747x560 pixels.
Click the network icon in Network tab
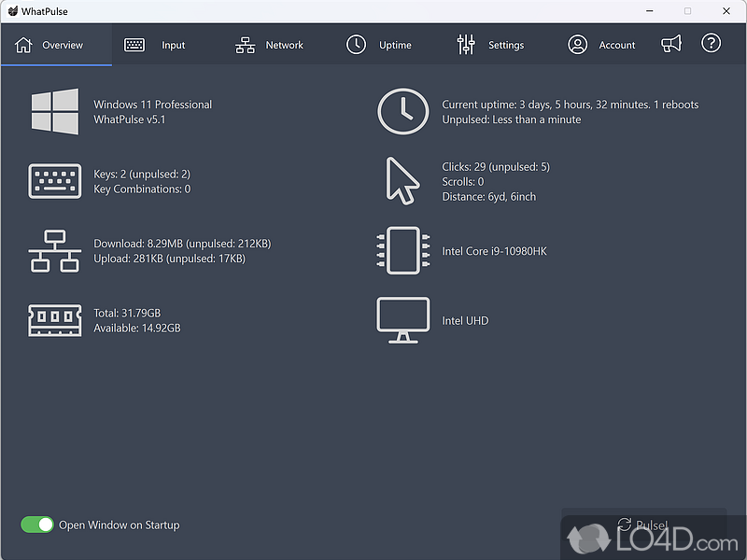point(246,45)
